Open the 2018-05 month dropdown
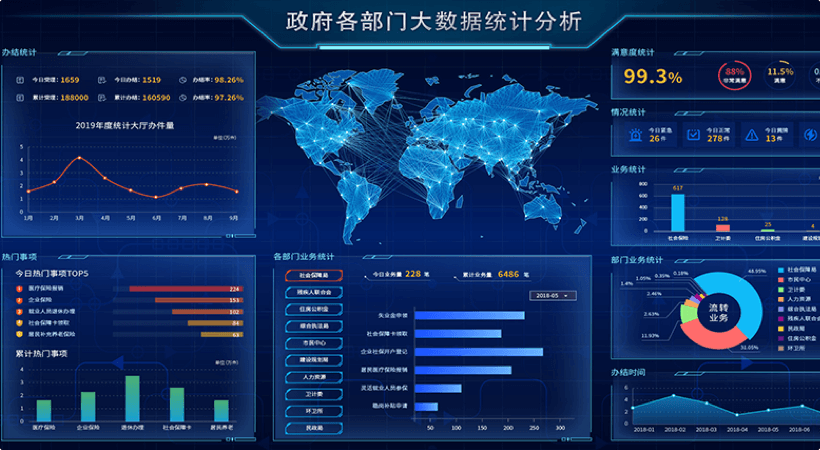Image resolution: width=820 pixels, height=450 pixels. (x=553, y=296)
